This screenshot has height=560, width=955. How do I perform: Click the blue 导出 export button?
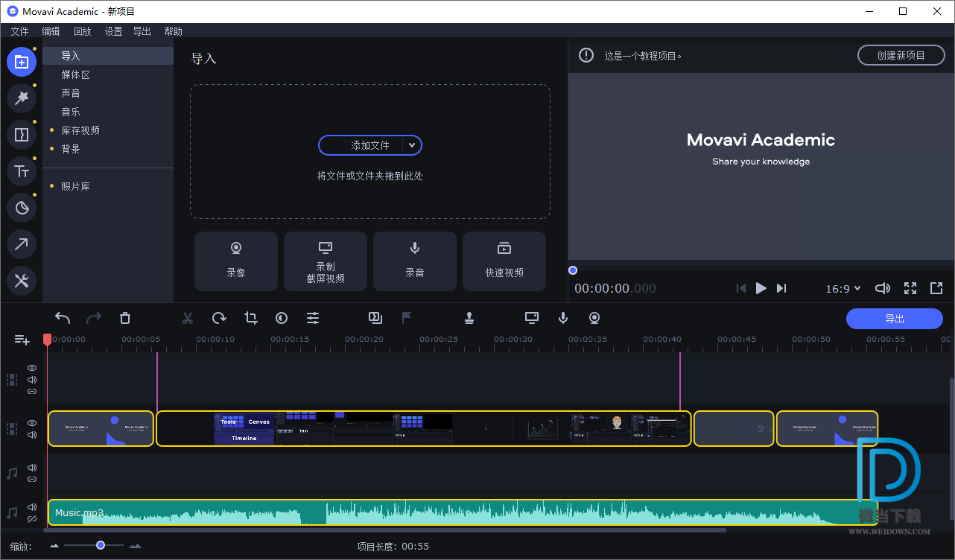(895, 319)
